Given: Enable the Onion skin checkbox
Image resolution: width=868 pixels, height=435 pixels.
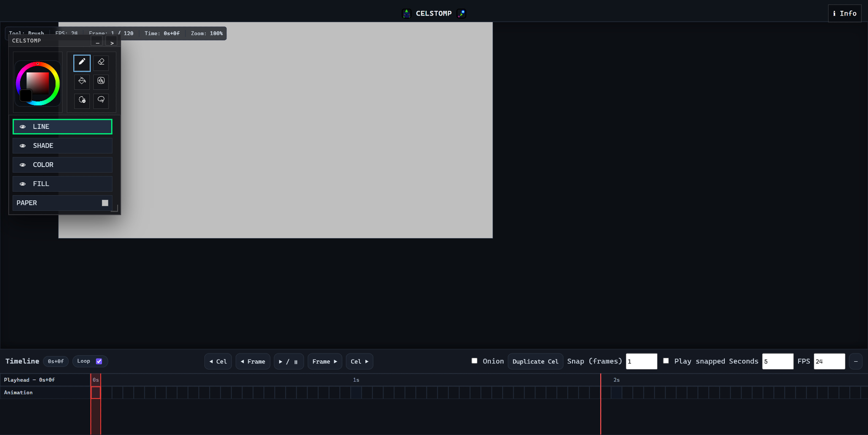Looking at the screenshot, I should pos(474,361).
